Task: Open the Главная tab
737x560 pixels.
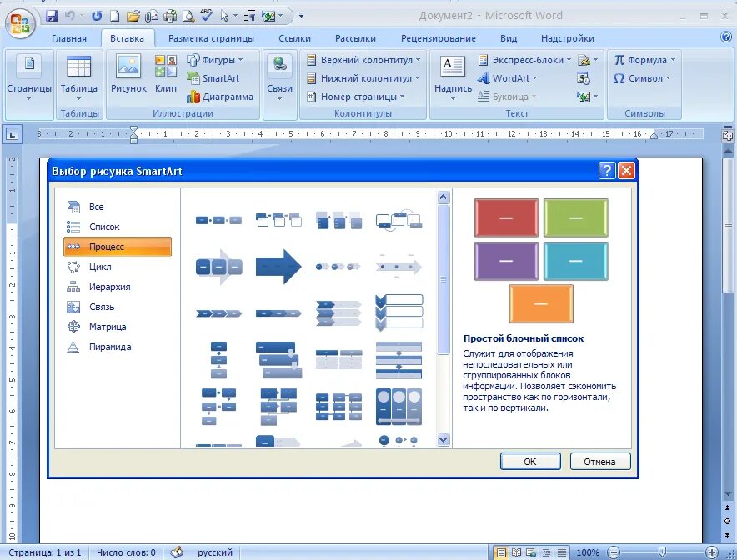Action: click(69, 38)
